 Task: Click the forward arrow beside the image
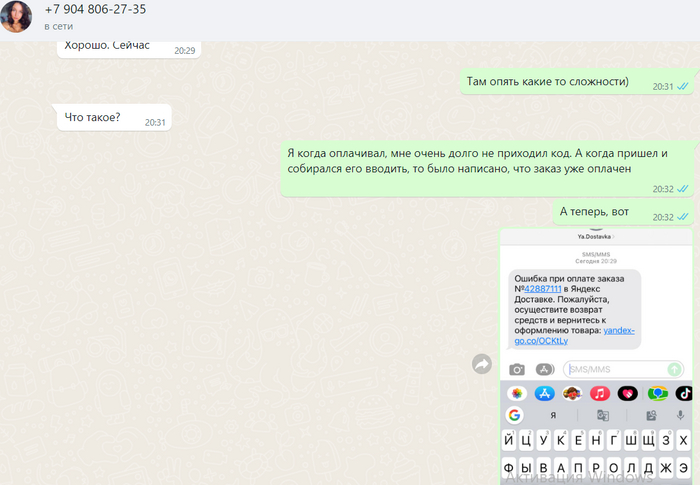pyautogui.click(x=482, y=364)
